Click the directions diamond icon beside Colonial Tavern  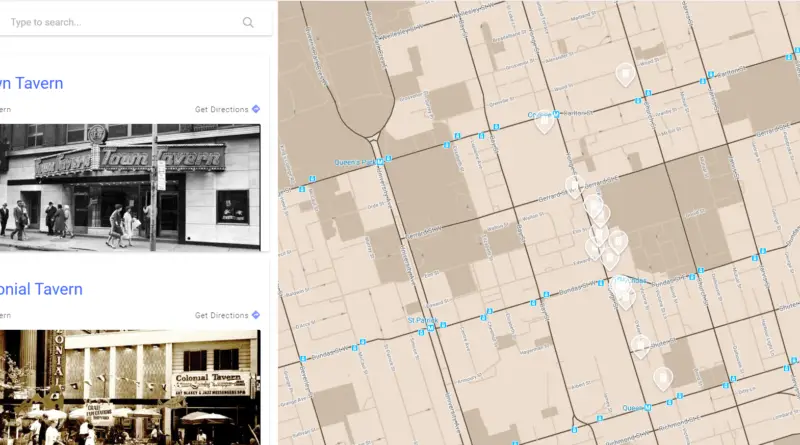coord(256,315)
